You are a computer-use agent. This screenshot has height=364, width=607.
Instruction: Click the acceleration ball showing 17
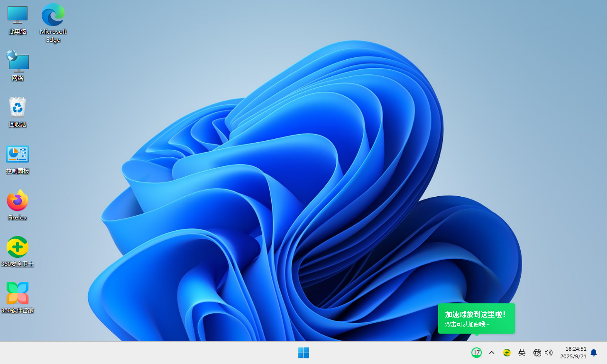point(476,353)
